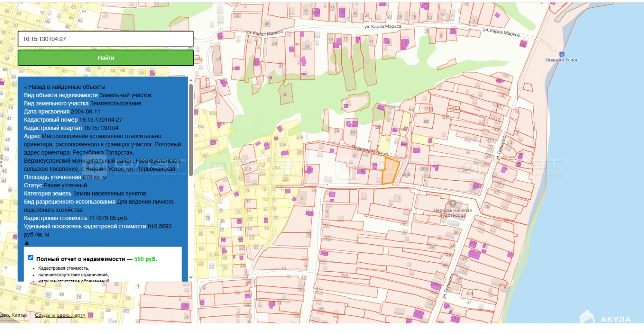Click the Акула shark logo
This screenshot has height=334, width=644.
click(x=587, y=318)
